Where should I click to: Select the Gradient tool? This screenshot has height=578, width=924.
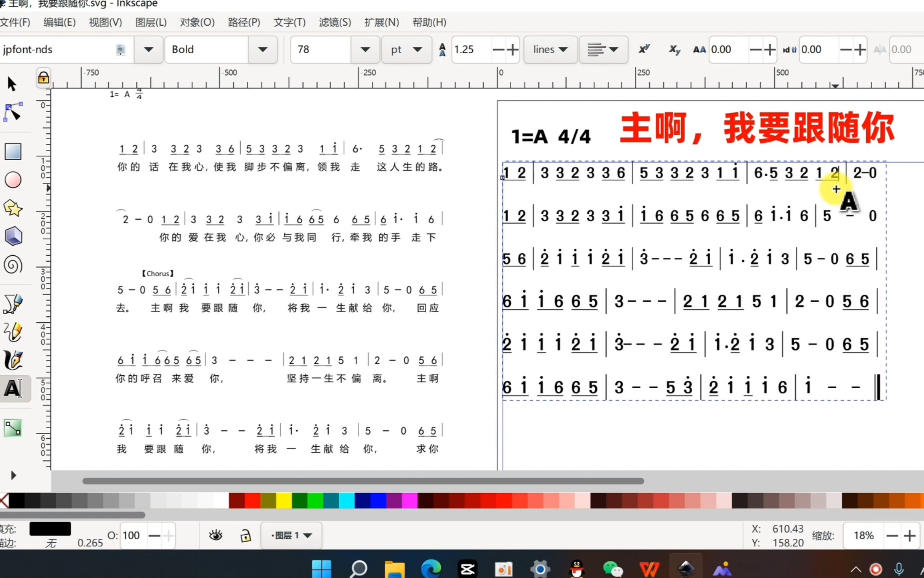[13, 428]
